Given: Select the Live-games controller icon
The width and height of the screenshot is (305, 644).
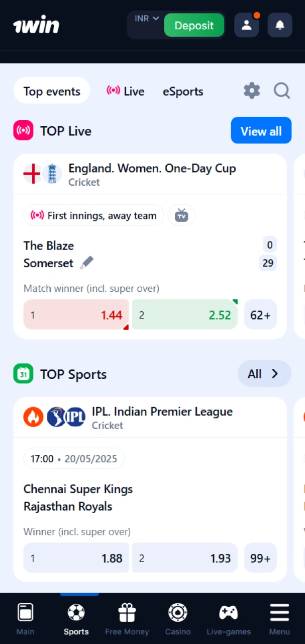Looking at the screenshot, I should click(x=229, y=612).
